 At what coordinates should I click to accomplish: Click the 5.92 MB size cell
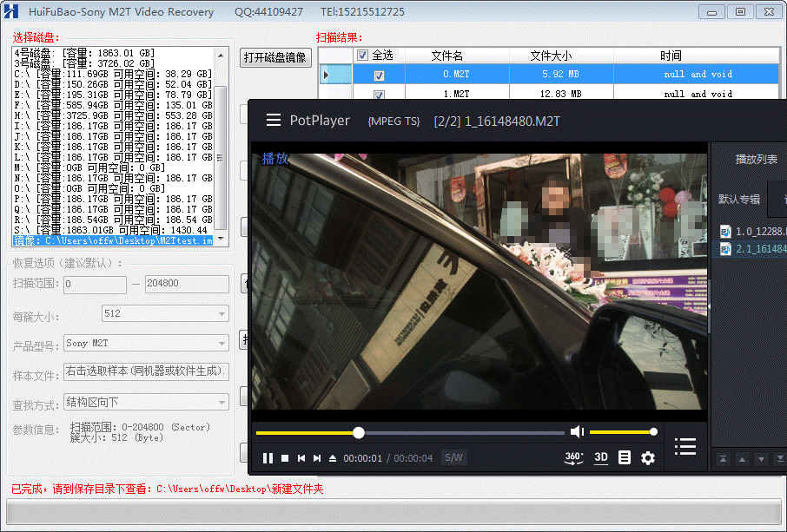tap(560, 75)
